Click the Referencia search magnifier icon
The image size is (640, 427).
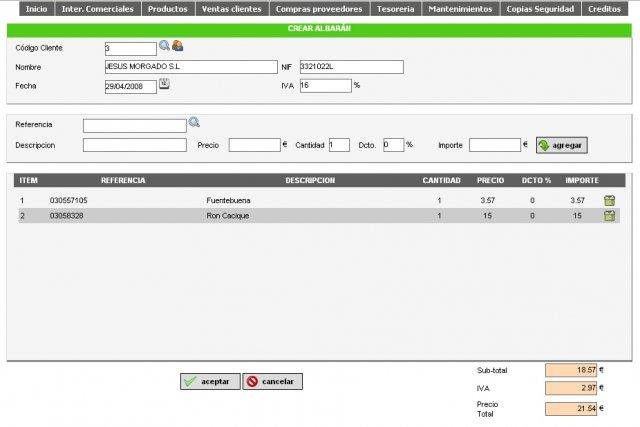(x=194, y=123)
